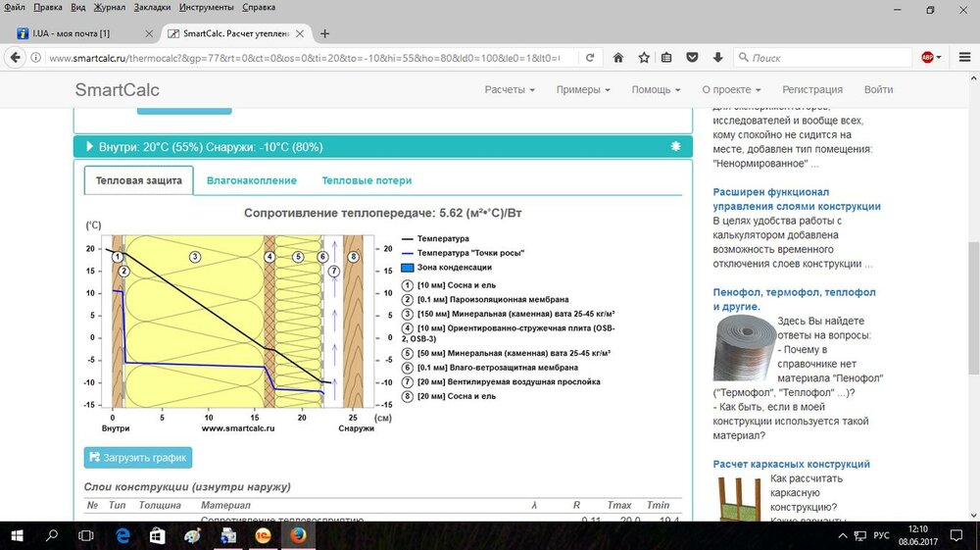Open the Adblock Plus dropdown
This screenshot has width=980, height=550.
tap(931, 58)
